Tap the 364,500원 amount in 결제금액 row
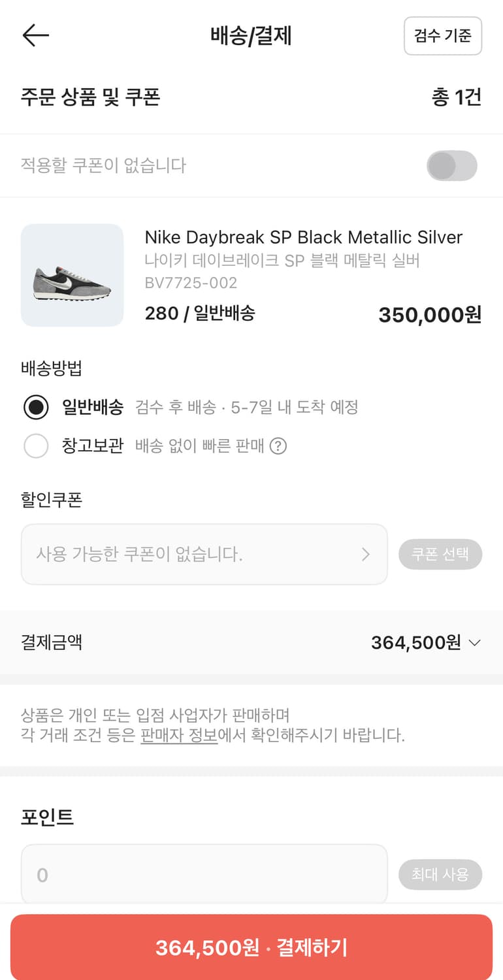503x980 pixels. pyautogui.click(x=415, y=643)
